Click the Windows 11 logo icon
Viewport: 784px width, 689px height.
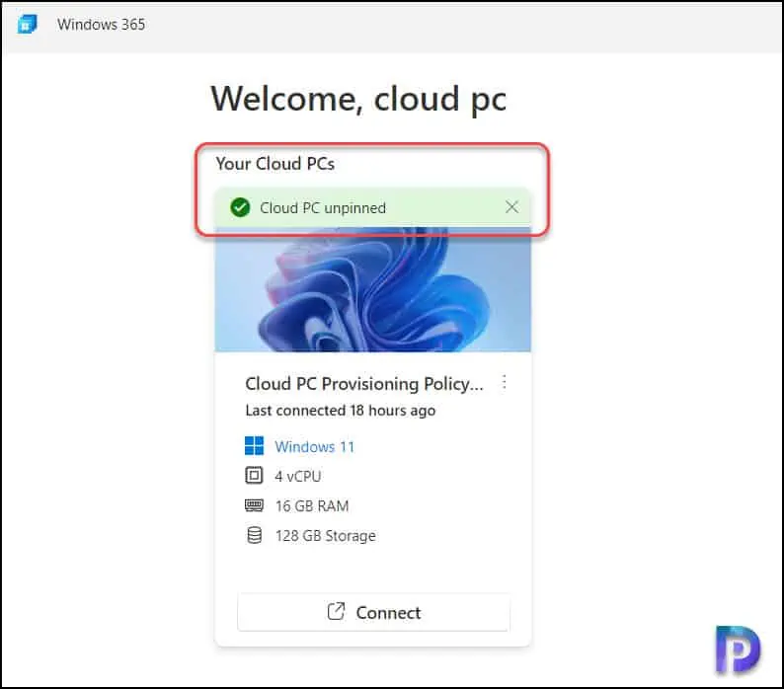pyautogui.click(x=254, y=445)
